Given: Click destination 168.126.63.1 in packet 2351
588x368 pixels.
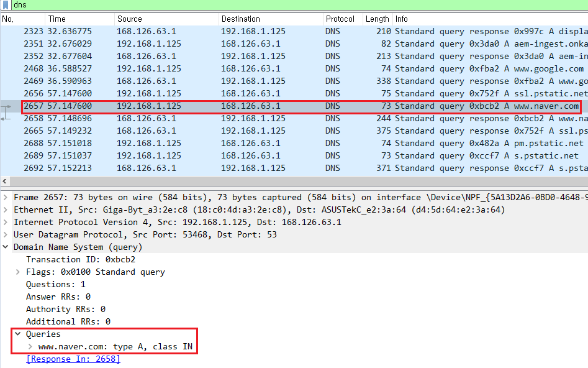Looking at the screenshot, I should [250, 44].
